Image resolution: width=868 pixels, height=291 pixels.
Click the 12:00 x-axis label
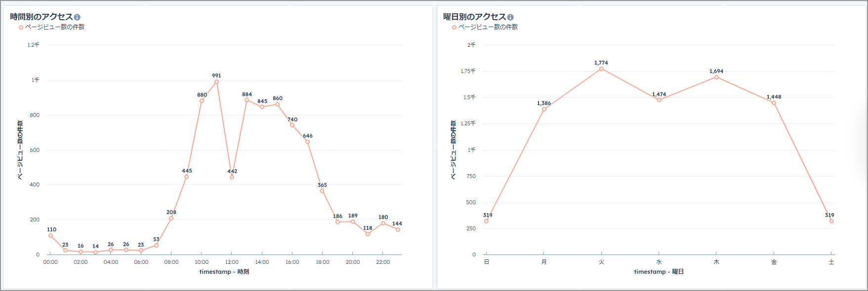pos(232,262)
